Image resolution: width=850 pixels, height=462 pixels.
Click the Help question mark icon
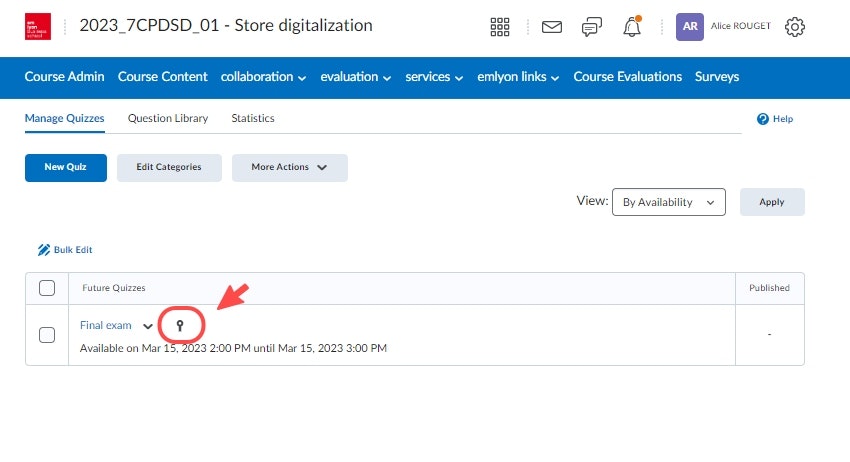click(763, 119)
